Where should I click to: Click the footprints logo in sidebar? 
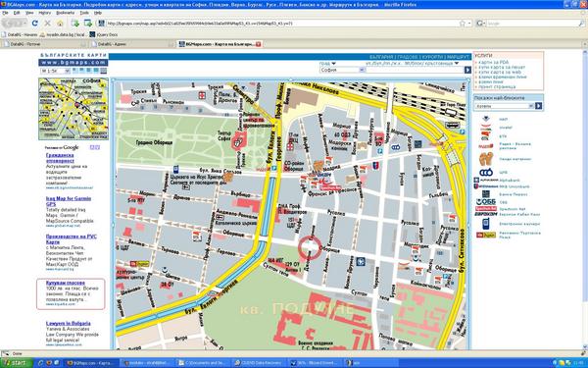tap(486, 159)
